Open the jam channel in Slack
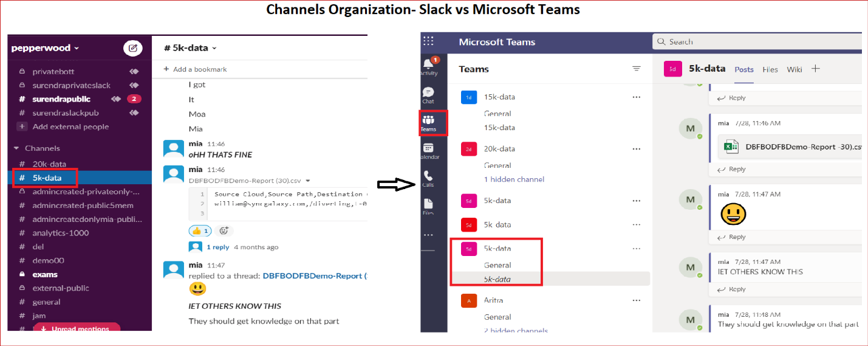868x346 pixels. 39,316
